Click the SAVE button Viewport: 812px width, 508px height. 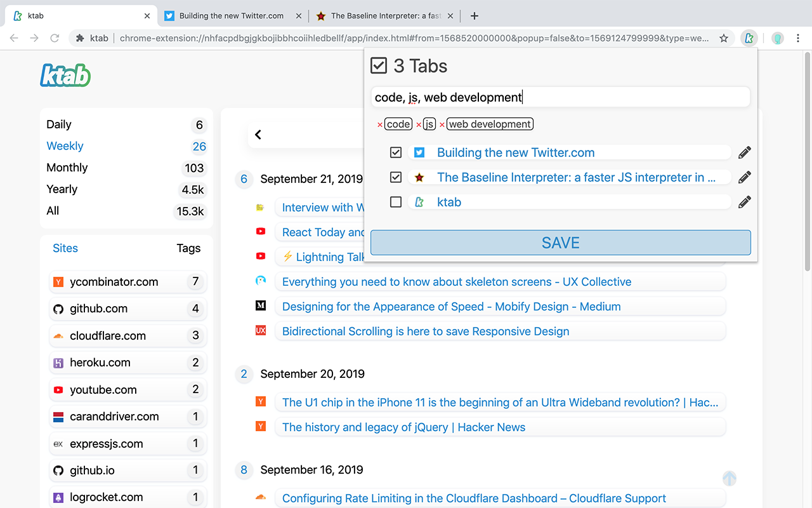(561, 243)
